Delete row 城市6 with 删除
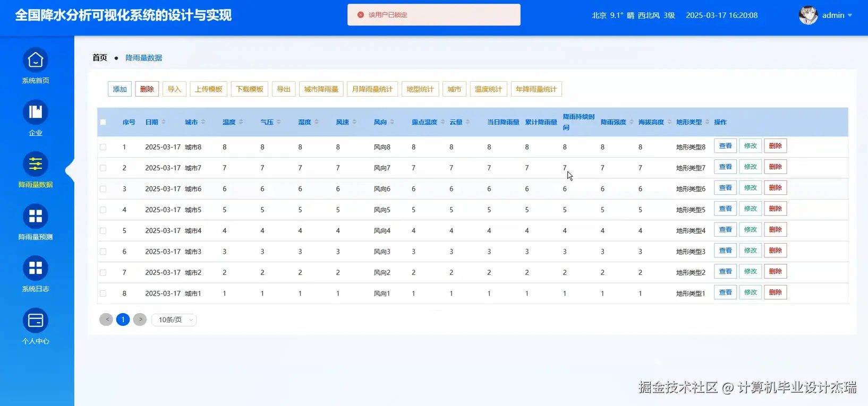 pos(776,188)
